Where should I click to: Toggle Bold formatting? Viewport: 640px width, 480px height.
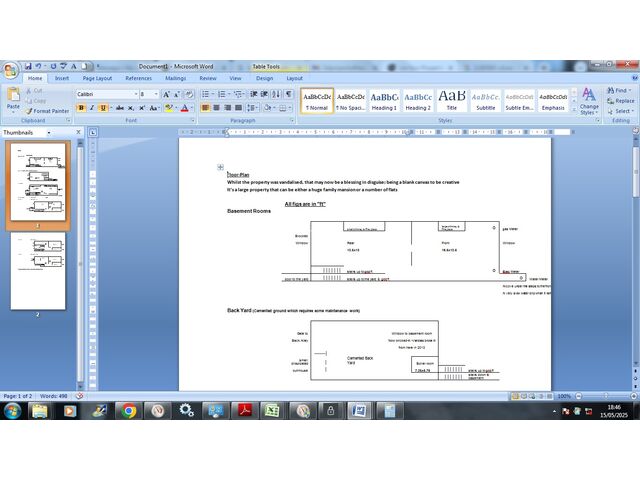(x=81, y=108)
